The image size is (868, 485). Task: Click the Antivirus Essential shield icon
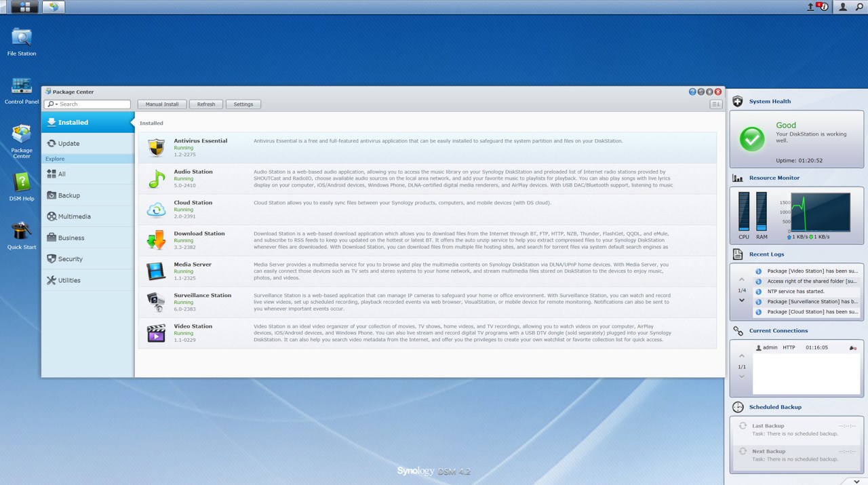click(156, 147)
